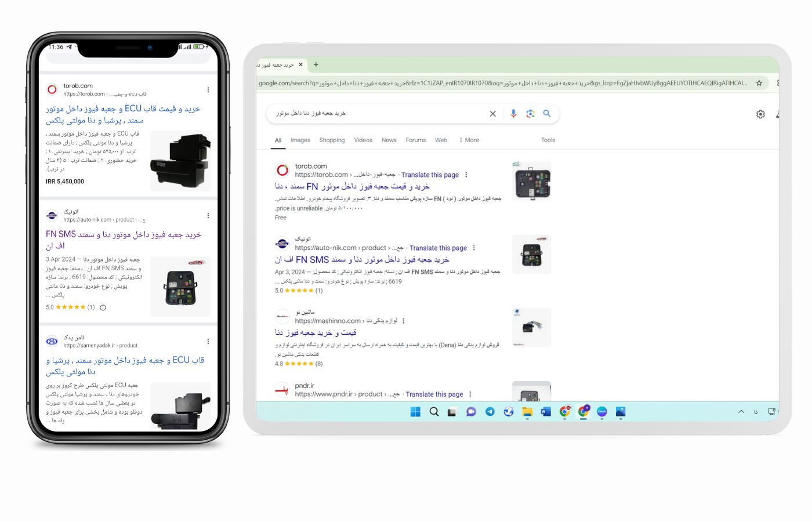Open the Windows Start menu
The height and width of the screenshot is (522, 812).
pyautogui.click(x=415, y=412)
